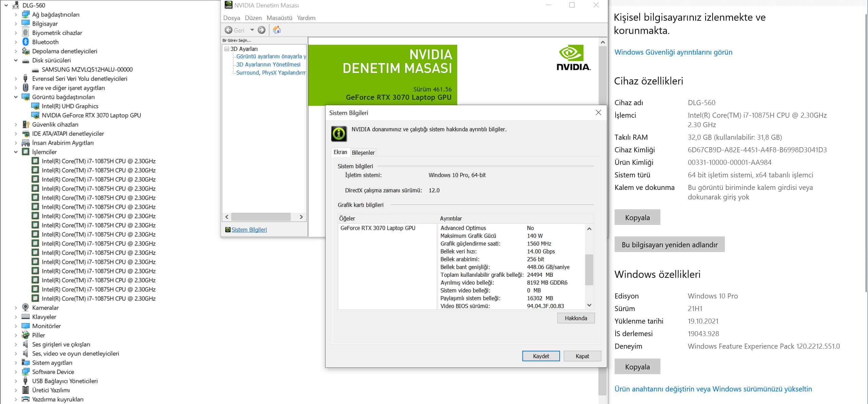Click the Ağ bağdaştırıcıları network icon

[x=25, y=14]
